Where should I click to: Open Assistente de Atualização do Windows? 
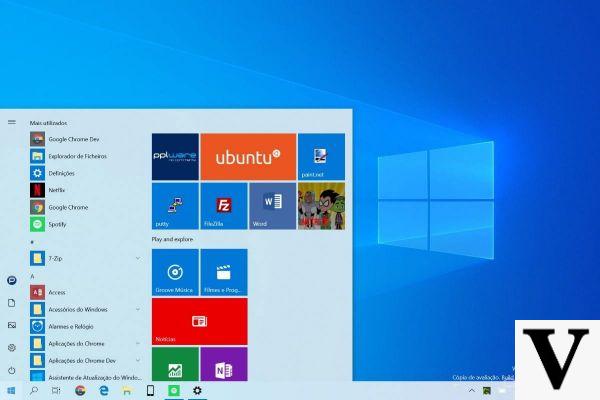point(85,376)
